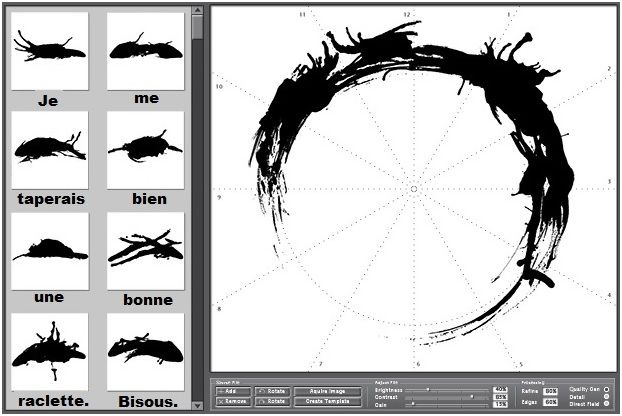Select the Quality Gen radio button
The width and height of the screenshot is (622, 416).
[607, 389]
